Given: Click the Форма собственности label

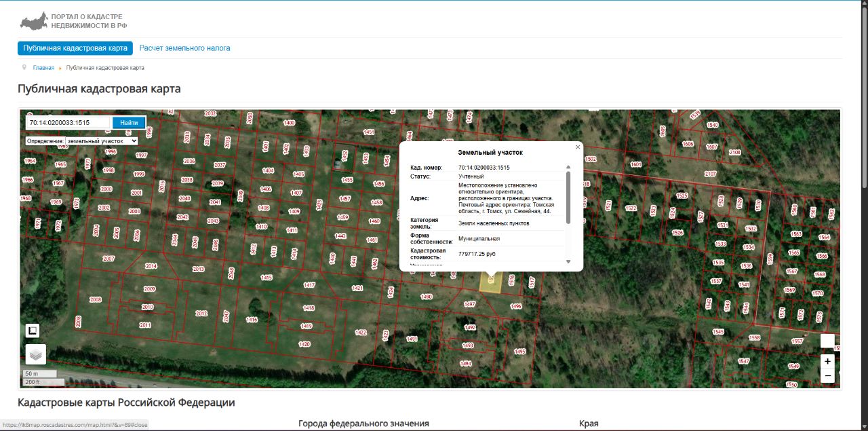Looking at the screenshot, I should tap(431, 239).
